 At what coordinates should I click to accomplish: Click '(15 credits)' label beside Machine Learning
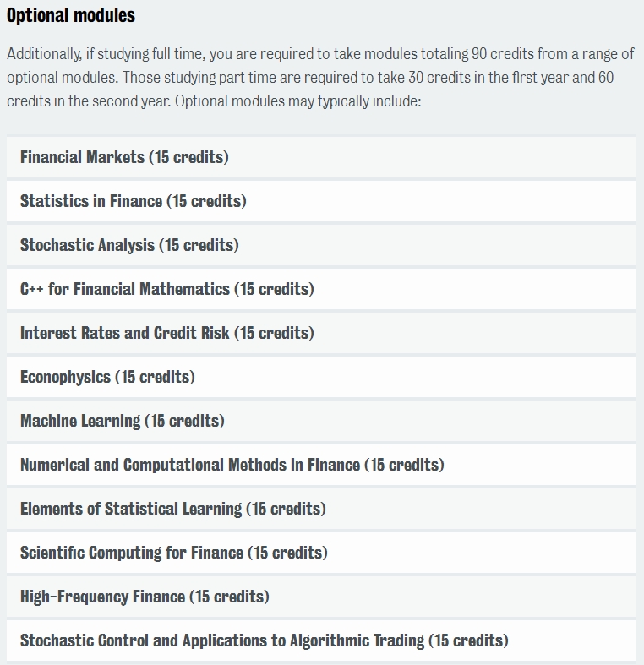tap(184, 421)
